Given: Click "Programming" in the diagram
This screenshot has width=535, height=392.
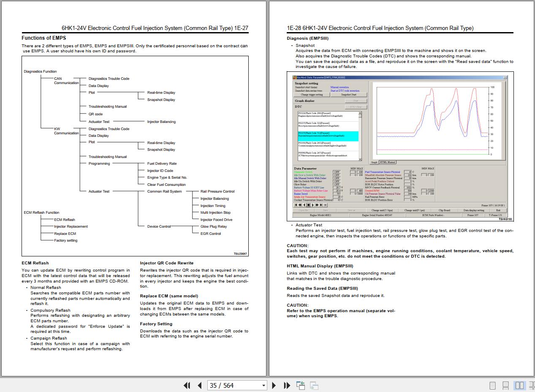Looking at the screenshot, I should pos(99,163).
